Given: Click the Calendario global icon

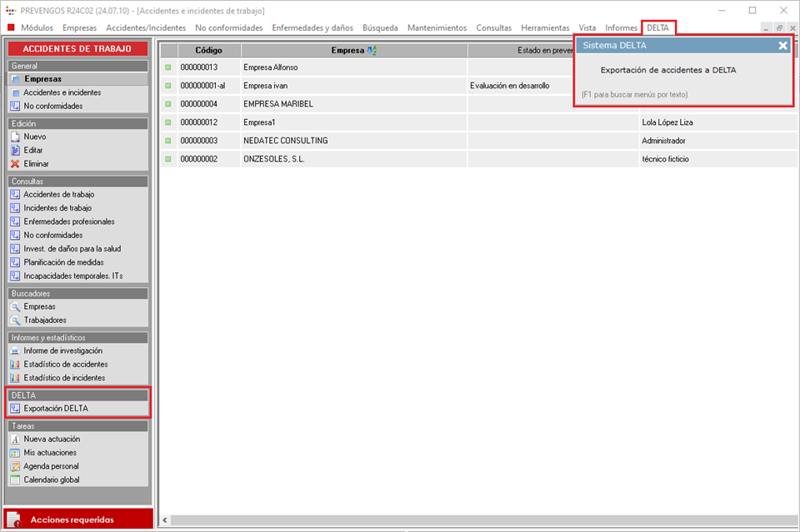Looking at the screenshot, I should point(15,480).
